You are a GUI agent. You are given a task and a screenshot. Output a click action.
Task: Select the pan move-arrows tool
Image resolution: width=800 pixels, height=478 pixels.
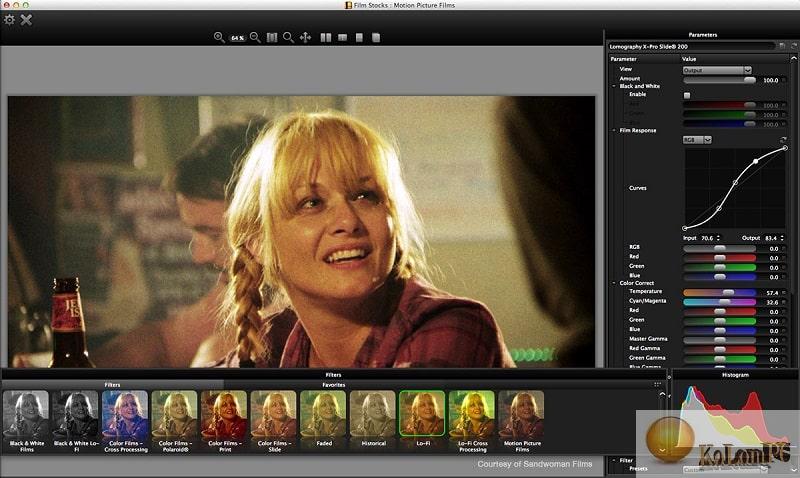(x=306, y=37)
